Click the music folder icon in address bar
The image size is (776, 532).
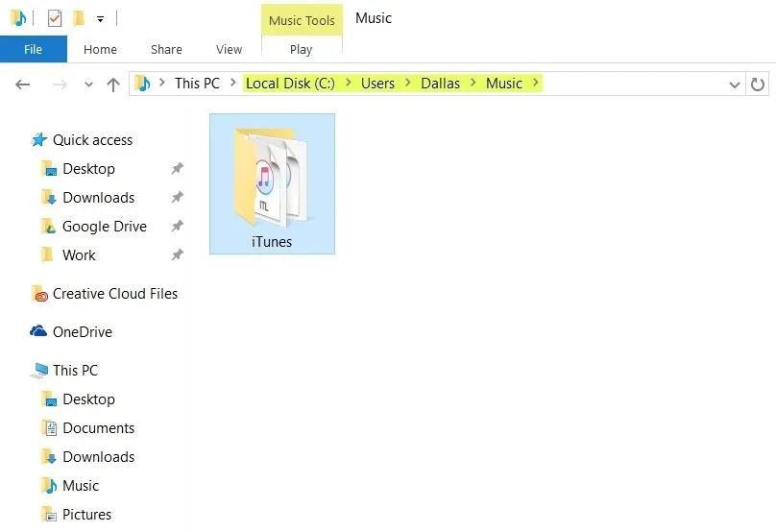143,84
